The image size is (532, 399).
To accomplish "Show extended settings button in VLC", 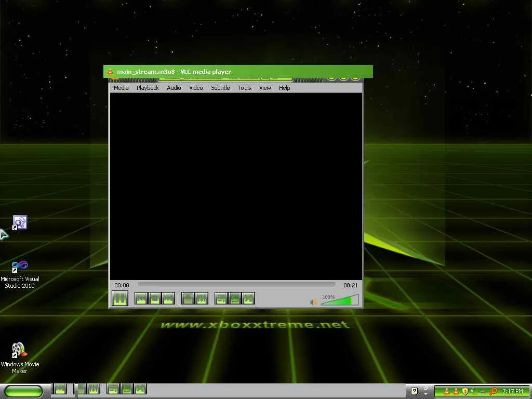I will 202,299.
